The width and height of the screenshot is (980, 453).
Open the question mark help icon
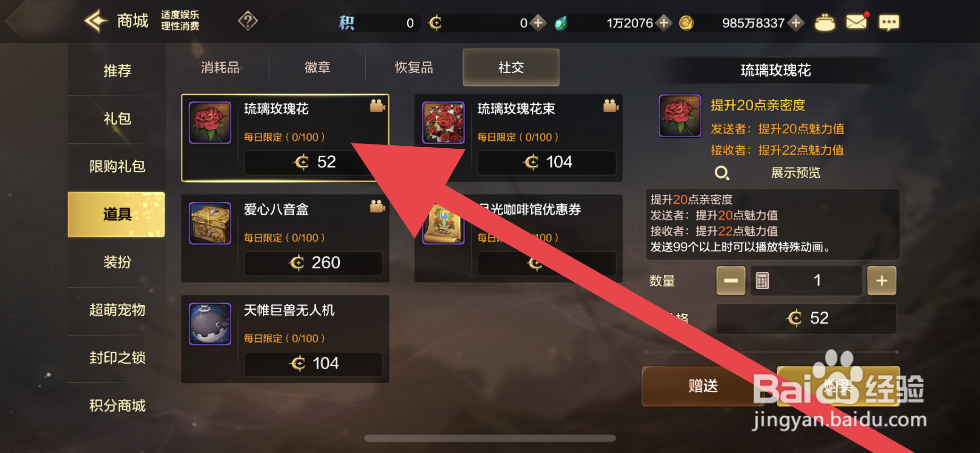coord(248,21)
